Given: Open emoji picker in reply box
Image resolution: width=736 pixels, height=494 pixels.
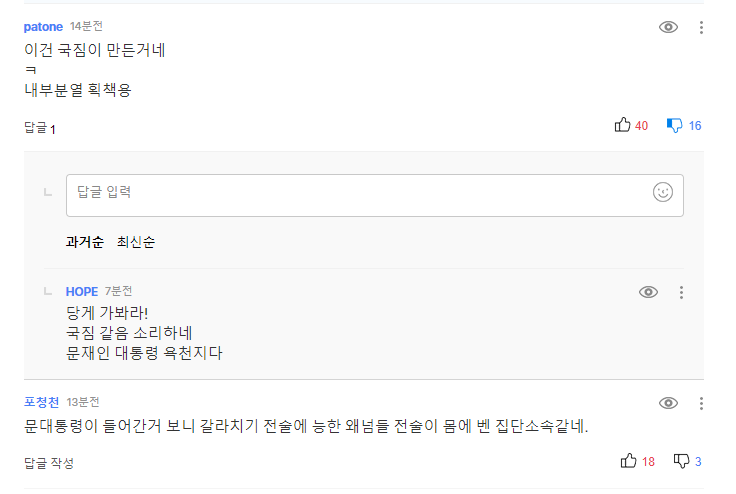Looking at the screenshot, I should click(663, 192).
